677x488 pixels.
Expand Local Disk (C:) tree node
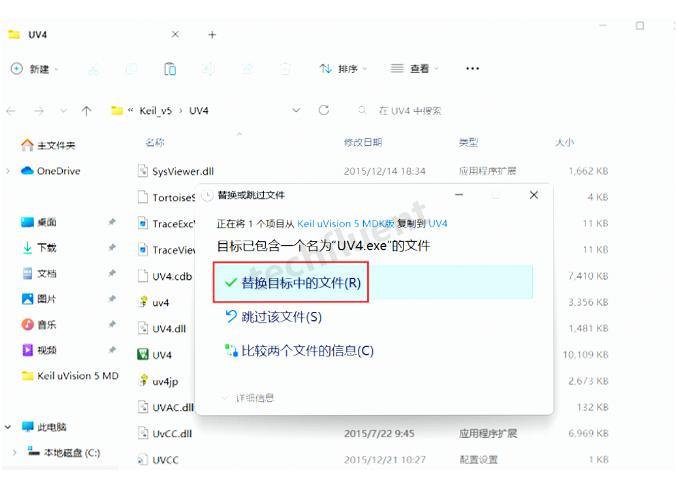point(15,453)
